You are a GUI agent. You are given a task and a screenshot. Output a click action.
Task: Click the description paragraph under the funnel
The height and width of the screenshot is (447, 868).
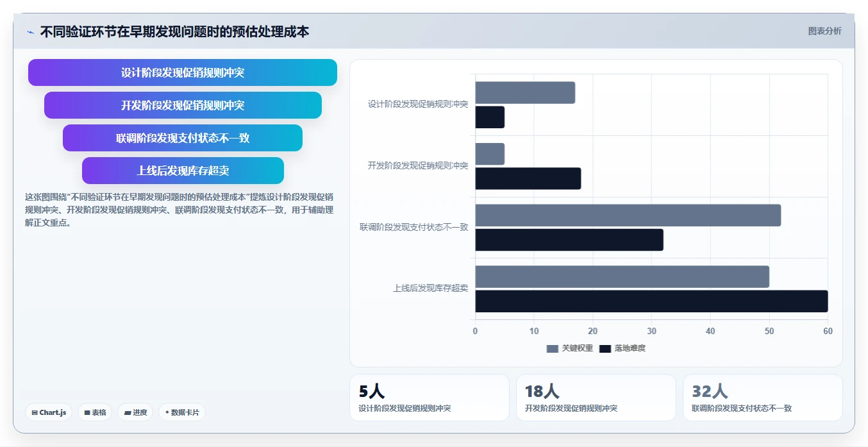179,210
